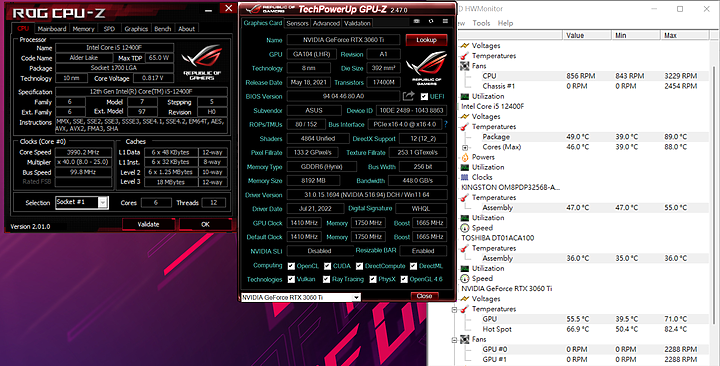This screenshot has width=720, height=366.
Task: Click Temperatures icon under TOSHIBA DT01ACA100
Action: pyautogui.click(x=465, y=248)
